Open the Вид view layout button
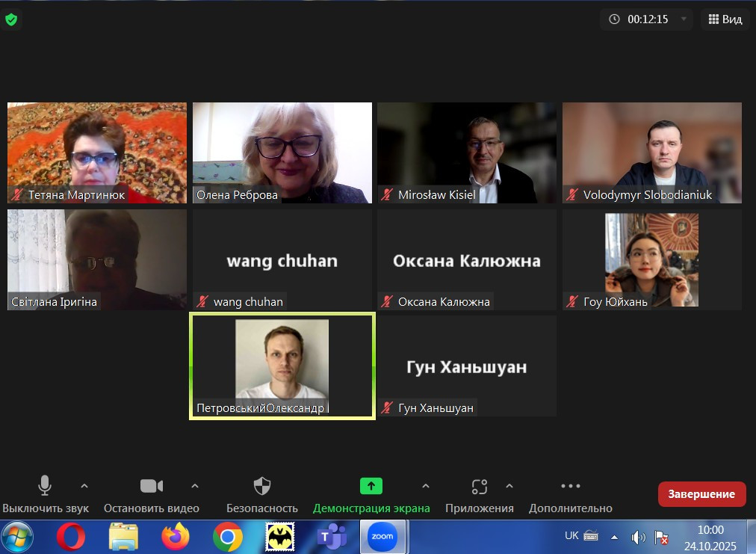The width and height of the screenshot is (756, 554). tap(725, 19)
